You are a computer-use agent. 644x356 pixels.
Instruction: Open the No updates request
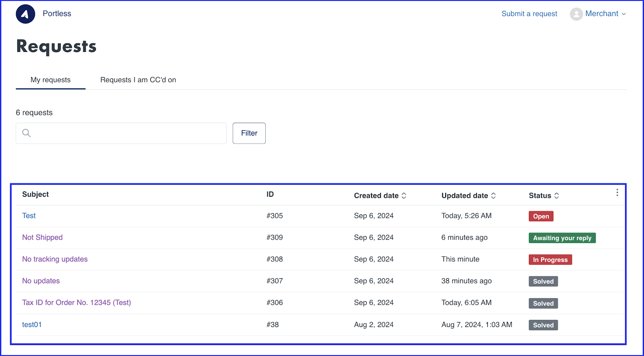coord(41,281)
